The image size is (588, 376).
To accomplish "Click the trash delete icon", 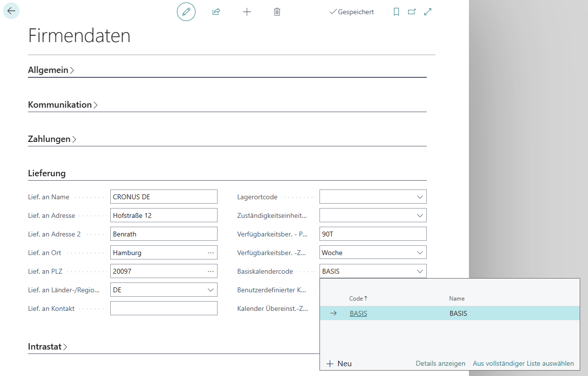I will tap(277, 12).
